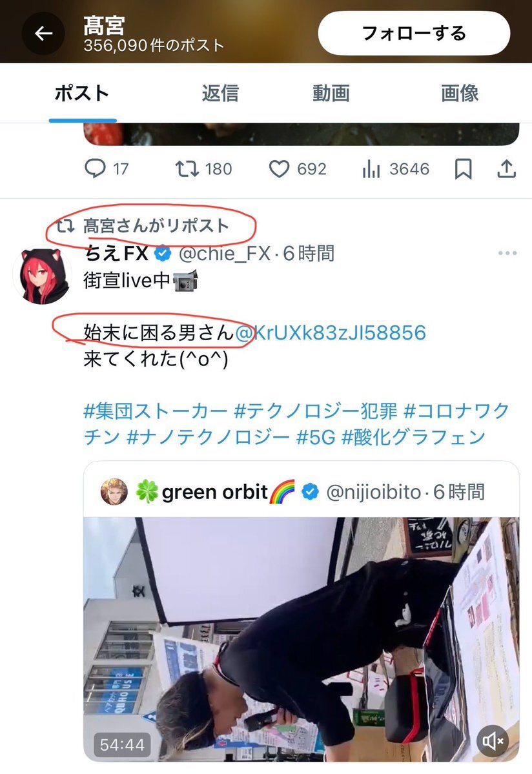The height and width of the screenshot is (774, 532).
Task: Tap the back arrow icon
Action: coord(43,34)
